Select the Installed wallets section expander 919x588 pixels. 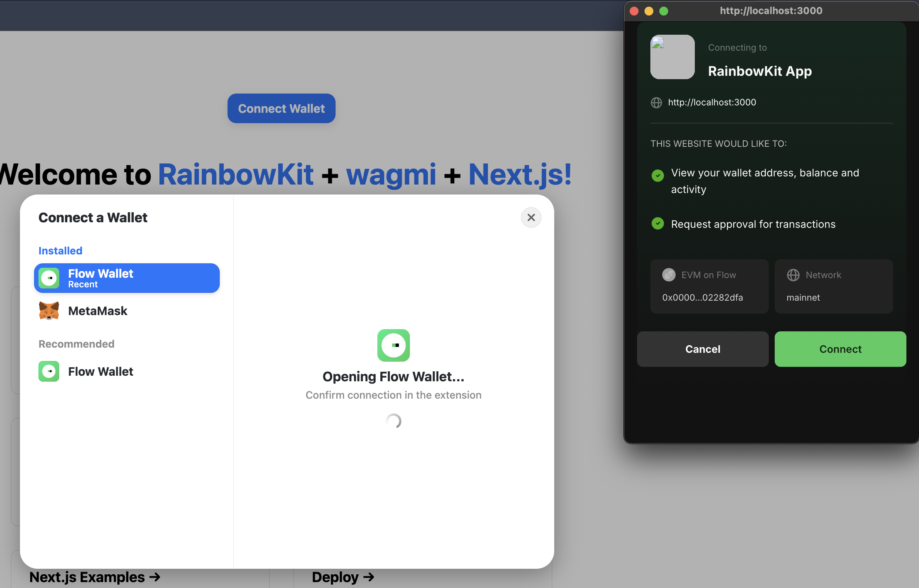60,250
